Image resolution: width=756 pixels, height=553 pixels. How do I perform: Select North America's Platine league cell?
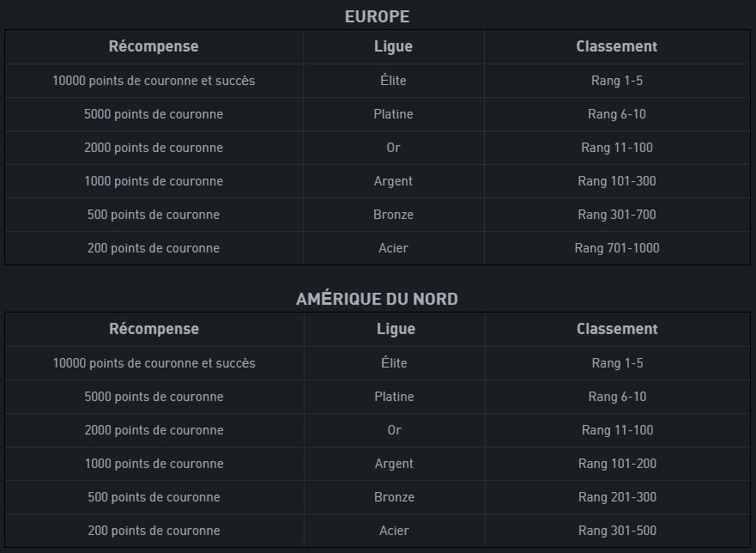[395, 396]
